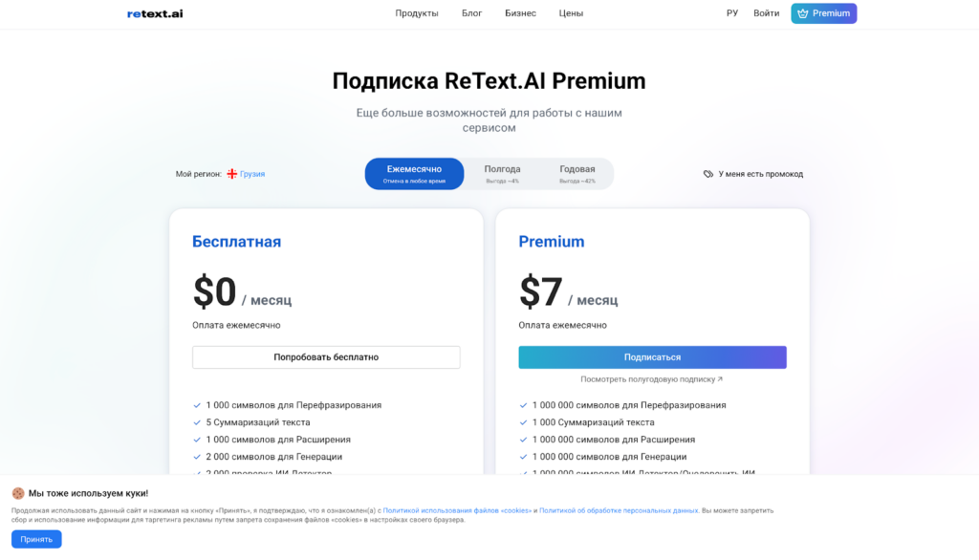The image size is (979, 560).
Task: Select the Годовая billing tab
Action: [x=577, y=174]
